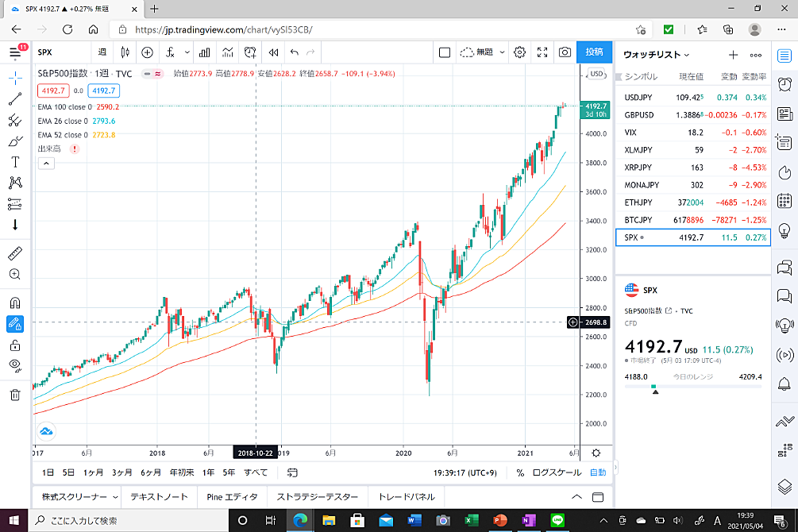Image resolution: width=798 pixels, height=532 pixels.
Task: Collapse the indicator legend with chevron
Action: 46,164
